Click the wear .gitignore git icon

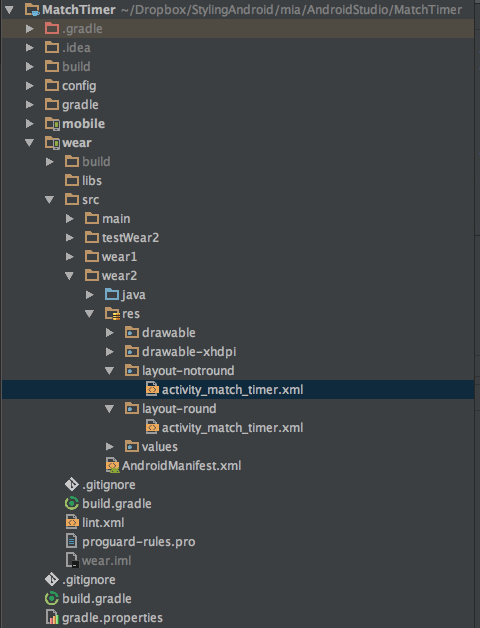click(x=72, y=484)
